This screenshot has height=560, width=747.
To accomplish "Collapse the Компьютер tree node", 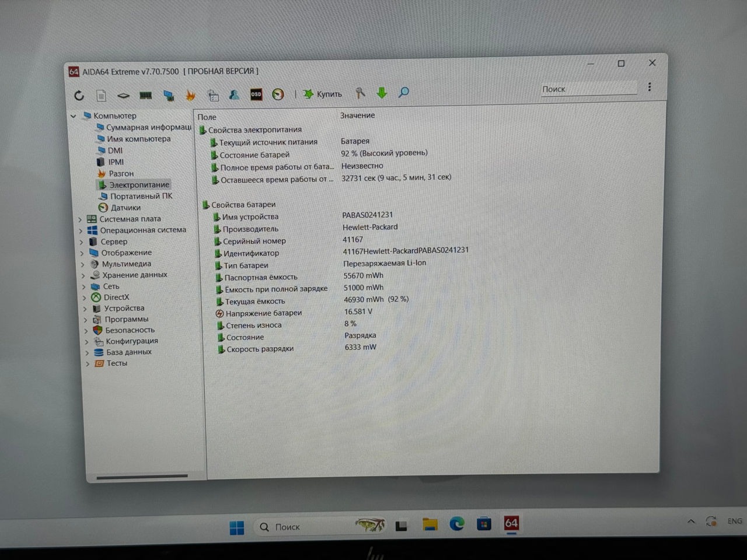I will pos(74,116).
